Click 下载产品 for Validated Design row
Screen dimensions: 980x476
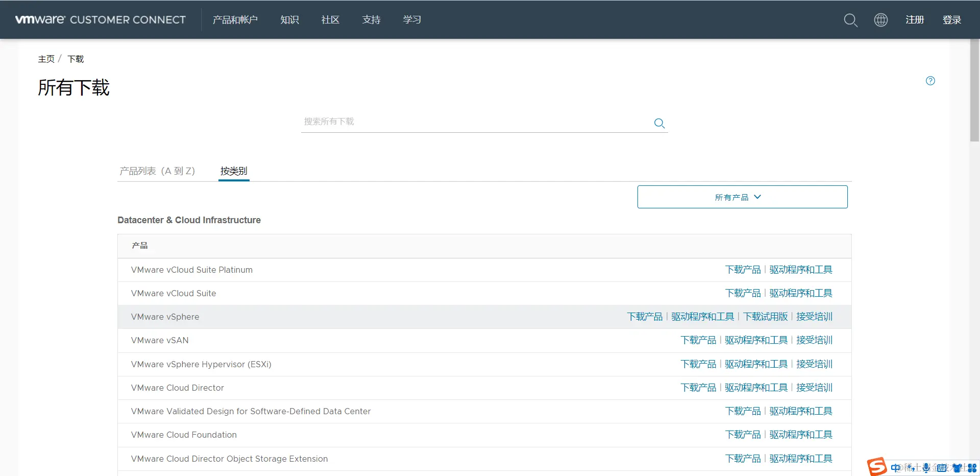(743, 411)
